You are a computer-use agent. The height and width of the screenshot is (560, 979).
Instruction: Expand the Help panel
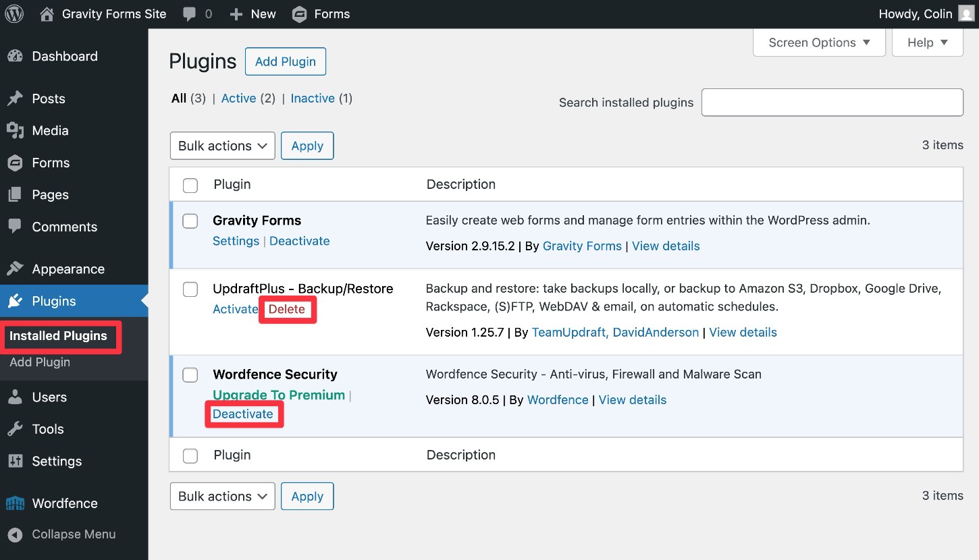[x=928, y=43]
